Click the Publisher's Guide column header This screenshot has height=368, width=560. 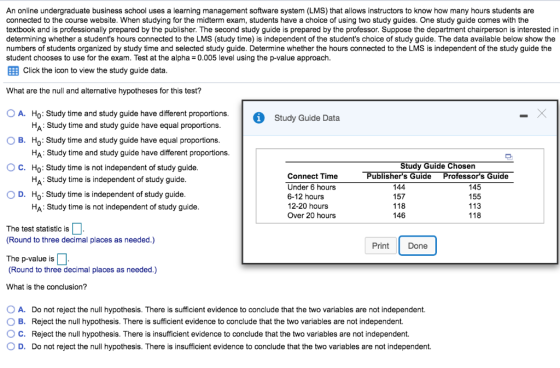click(x=399, y=176)
